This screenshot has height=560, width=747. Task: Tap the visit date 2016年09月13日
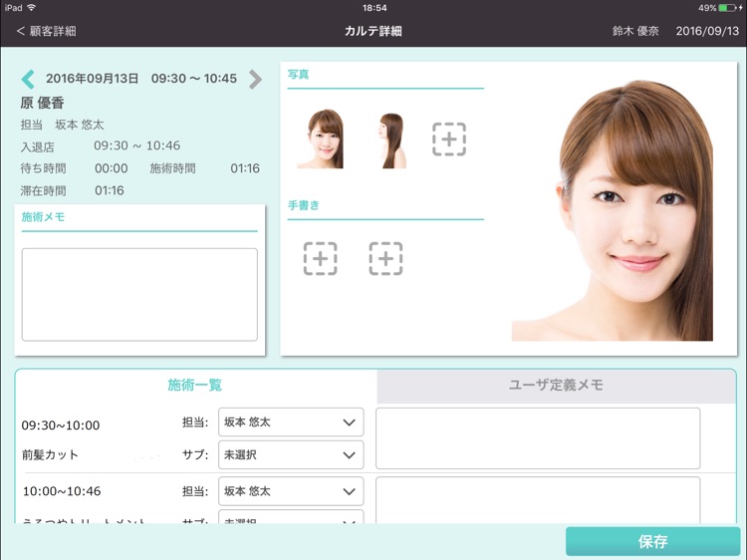(93, 78)
